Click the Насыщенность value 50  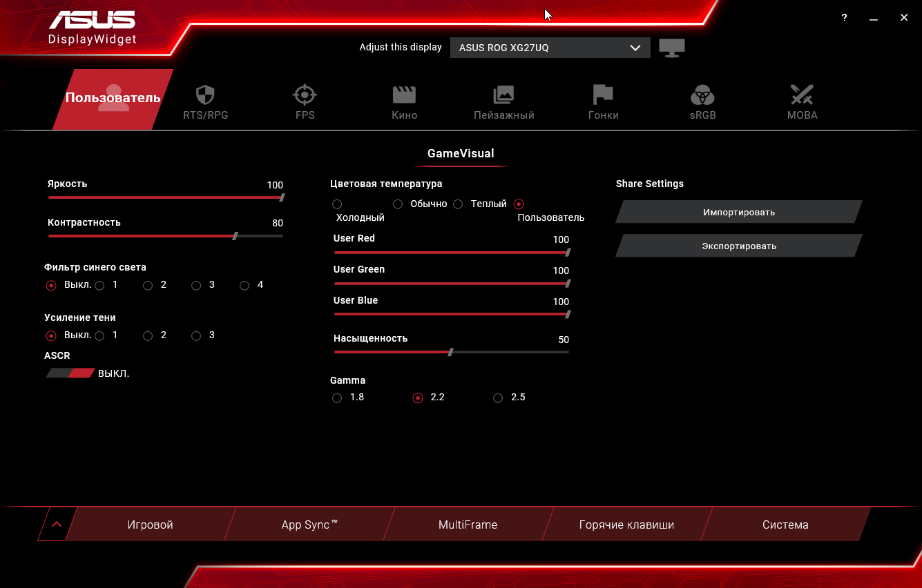(564, 340)
